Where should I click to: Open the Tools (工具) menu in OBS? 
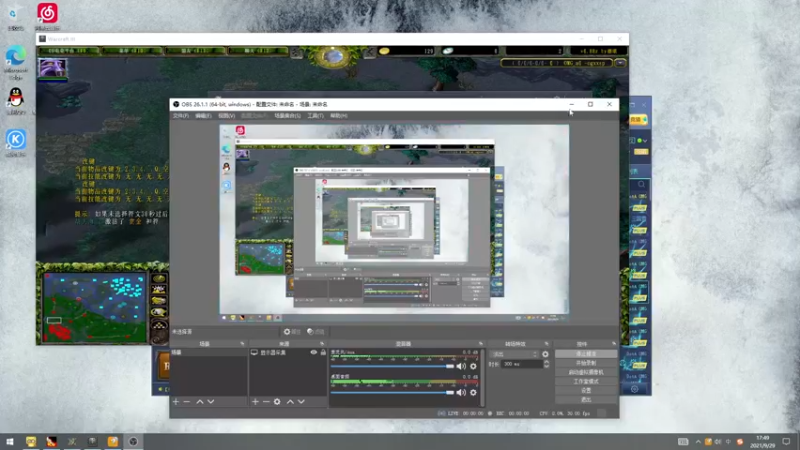(x=315, y=116)
